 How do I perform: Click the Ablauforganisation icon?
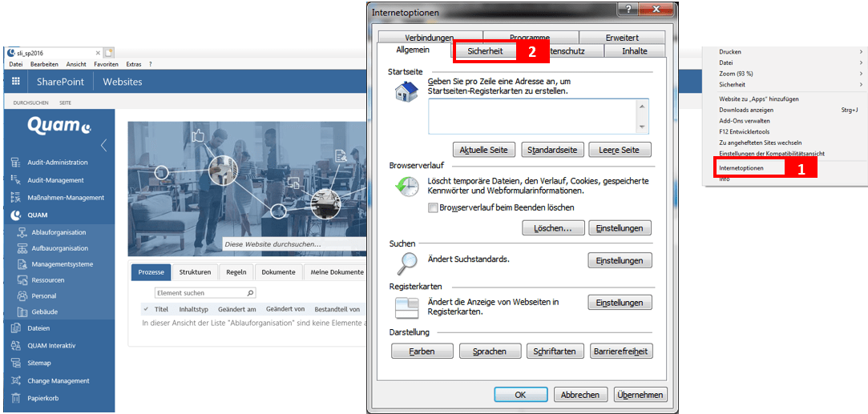22,233
